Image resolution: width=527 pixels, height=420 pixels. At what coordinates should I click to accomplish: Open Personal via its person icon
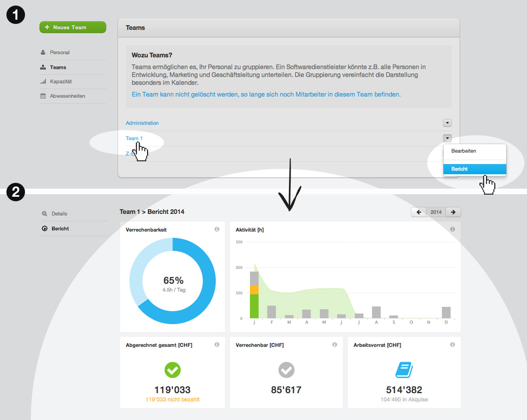coord(43,53)
